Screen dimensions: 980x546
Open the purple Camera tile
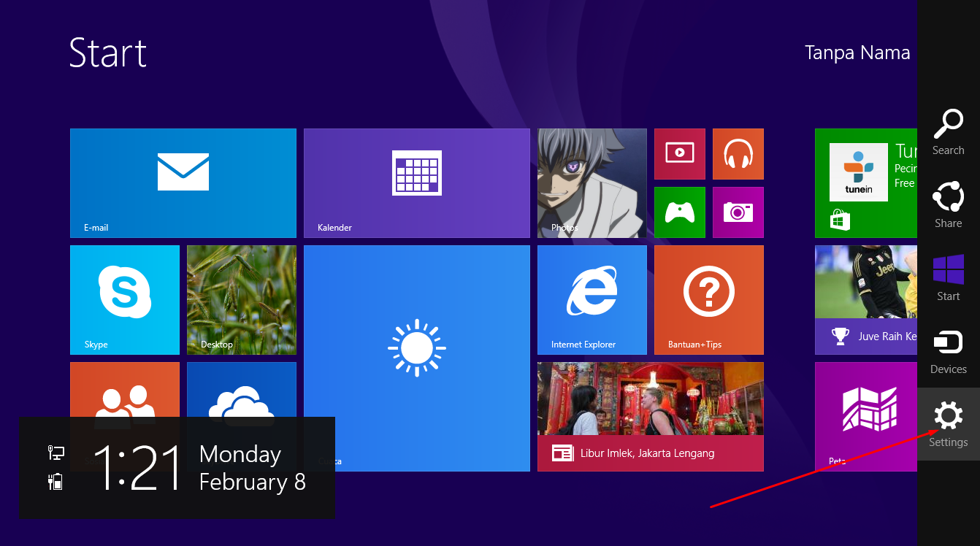(x=738, y=212)
